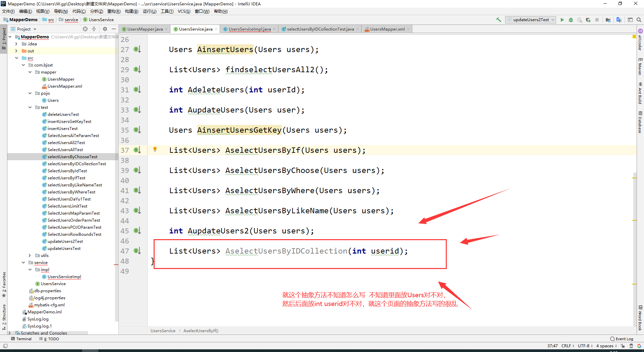Open the aiXcoder side panel
This screenshot has height=352, width=644.
click(640, 40)
